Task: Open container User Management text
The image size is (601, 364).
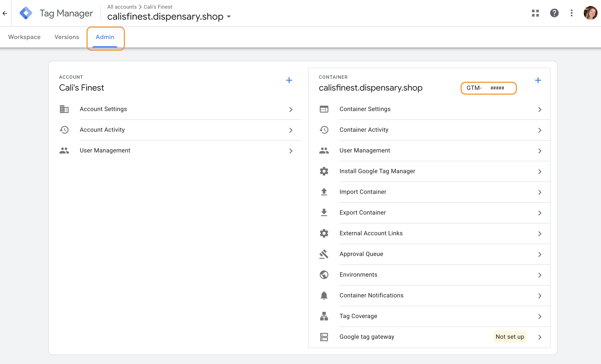Action: coord(365,151)
